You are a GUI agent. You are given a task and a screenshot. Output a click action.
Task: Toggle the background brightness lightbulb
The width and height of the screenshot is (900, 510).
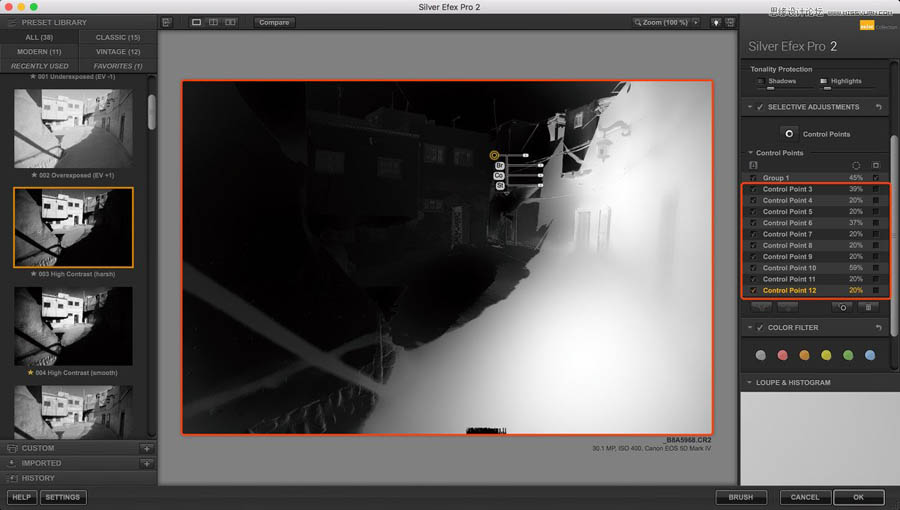716,22
